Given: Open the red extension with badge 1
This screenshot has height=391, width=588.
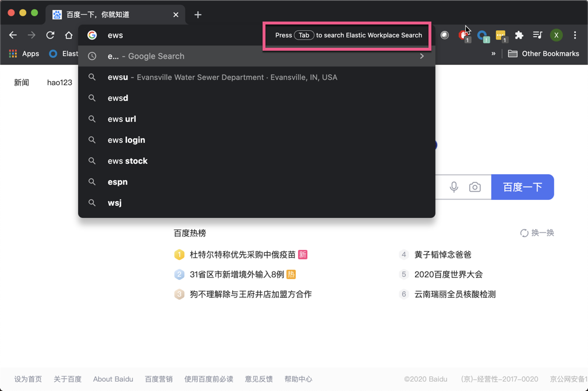Looking at the screenshot, I should tap(464, 36).
